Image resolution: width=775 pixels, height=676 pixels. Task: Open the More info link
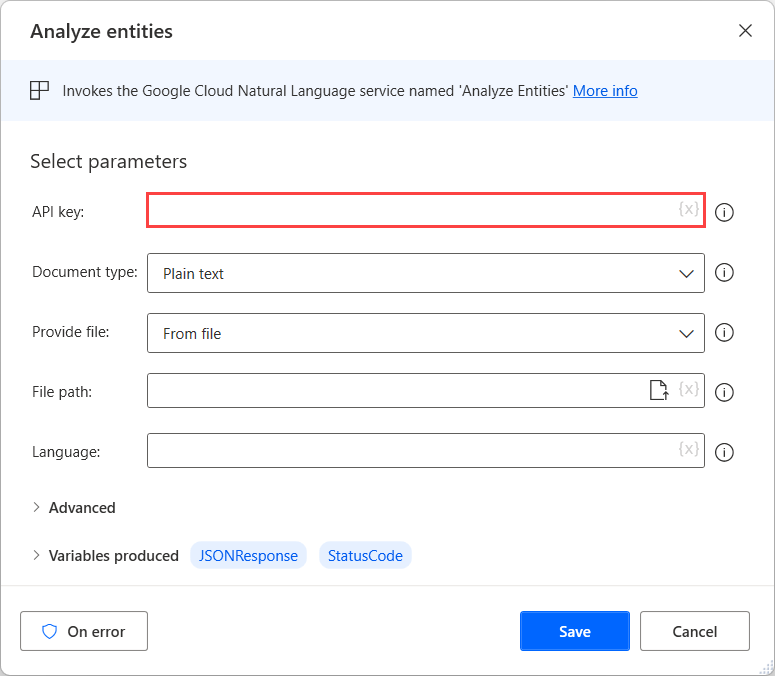coord(605,91)
